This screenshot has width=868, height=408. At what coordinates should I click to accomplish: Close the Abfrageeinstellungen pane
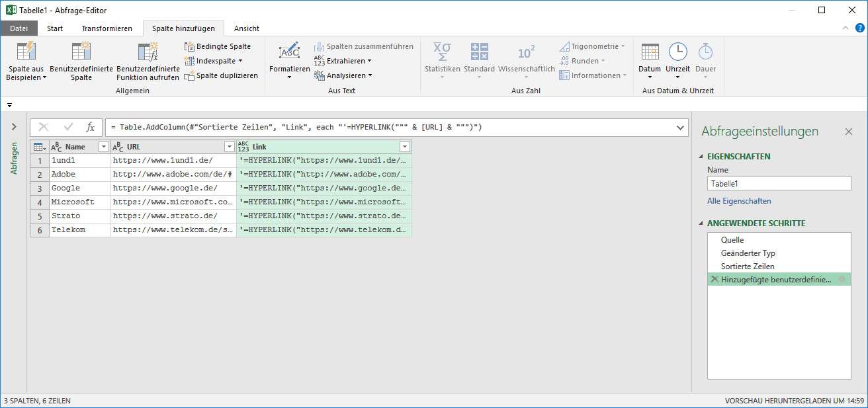tap(849, 132)
